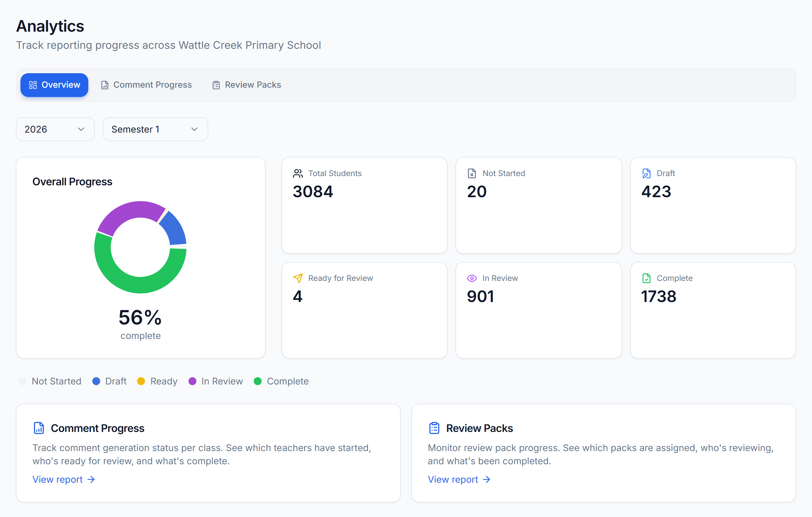Click arrow icon next to Comment Progress View report
This screenshot has height=517, width=812.
91,479
